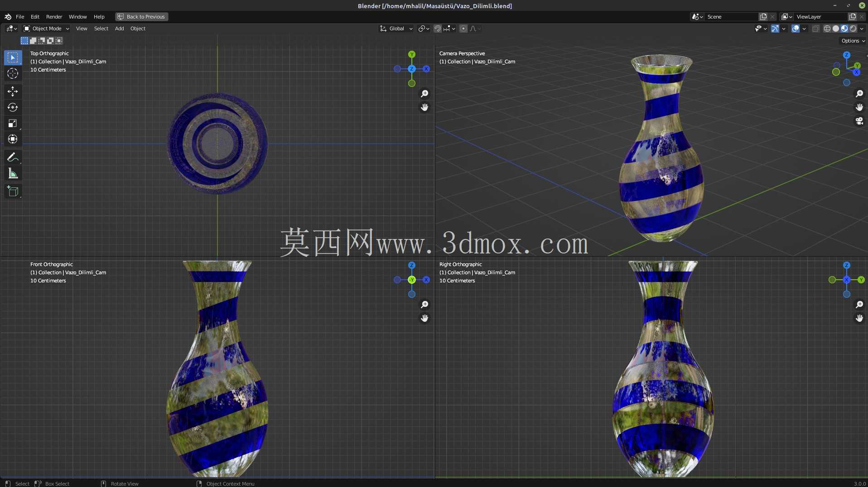Create a new scene with copy icon

[763, 17]
